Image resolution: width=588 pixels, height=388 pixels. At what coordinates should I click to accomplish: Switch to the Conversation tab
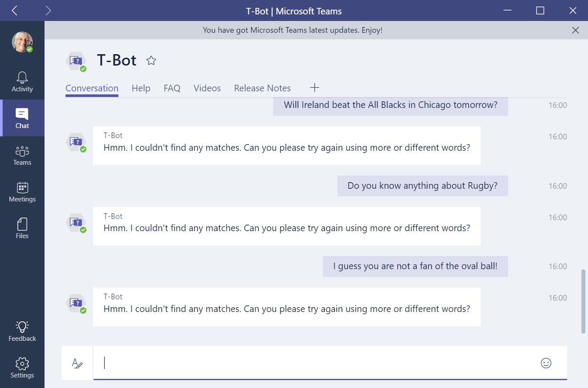tap(92, 88)
